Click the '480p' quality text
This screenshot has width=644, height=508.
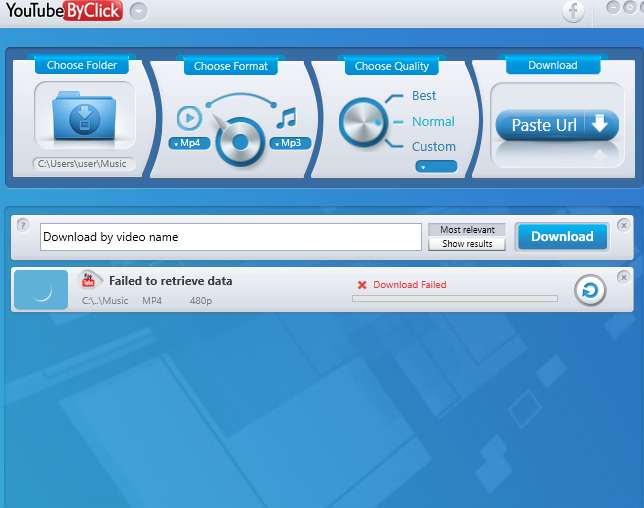[x=201, y=301]
